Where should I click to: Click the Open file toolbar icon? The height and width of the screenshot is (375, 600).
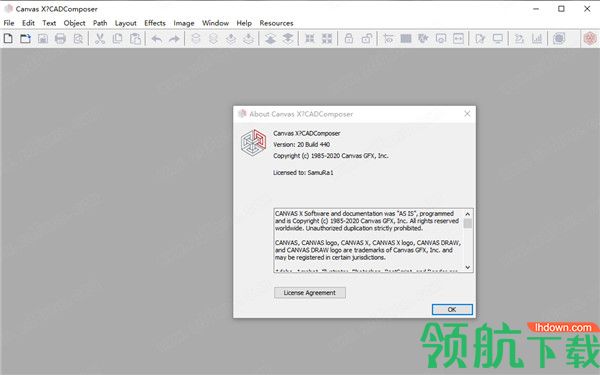(x=25, y=38)
